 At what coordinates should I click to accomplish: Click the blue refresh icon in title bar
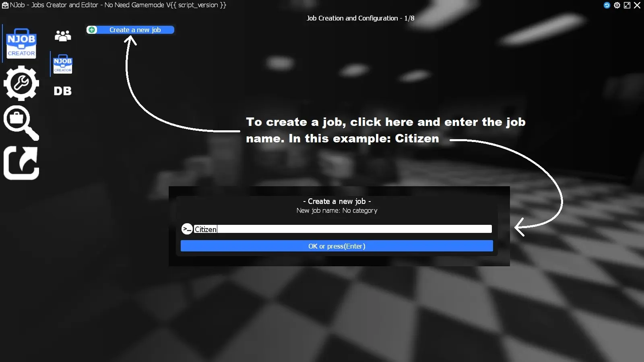[607, 5]
